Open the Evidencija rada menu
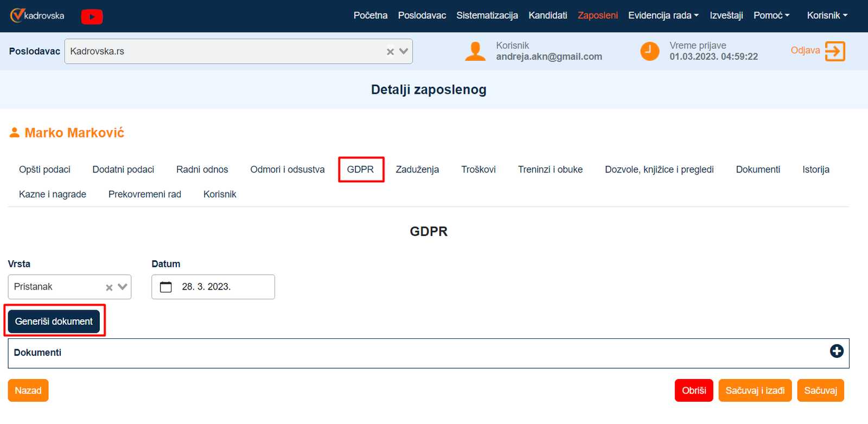Viewport: 868px width, 424px height. 663,16
